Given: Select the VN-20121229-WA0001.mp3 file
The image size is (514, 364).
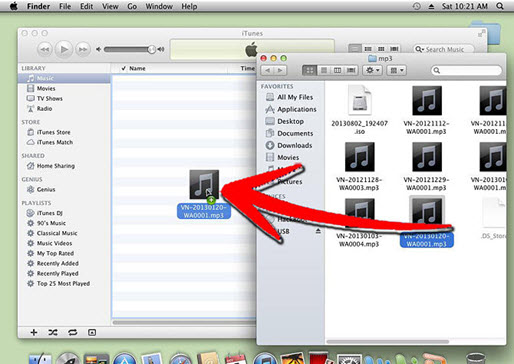Looking at the screenshot, I should pyautogui.click(x=426, y=167).
